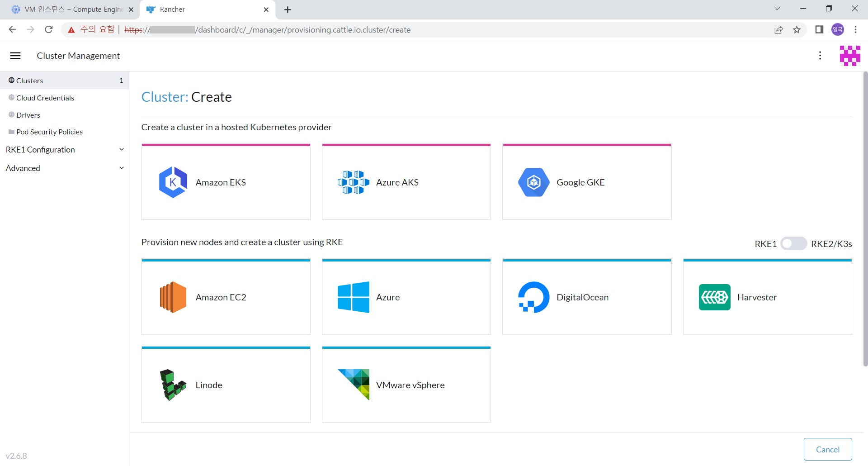Click the Amazon EC2 label text
This screenshot has width=868, height=466.
[221, 297]
